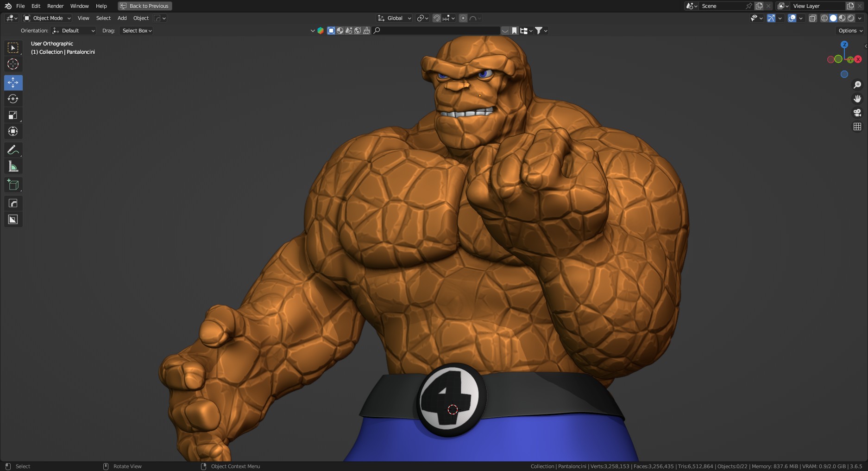Image resolution: width=868 pixels, height=471 pixels.
Task: Open the snapping options dropdown
Action: [x=449, y=18]
